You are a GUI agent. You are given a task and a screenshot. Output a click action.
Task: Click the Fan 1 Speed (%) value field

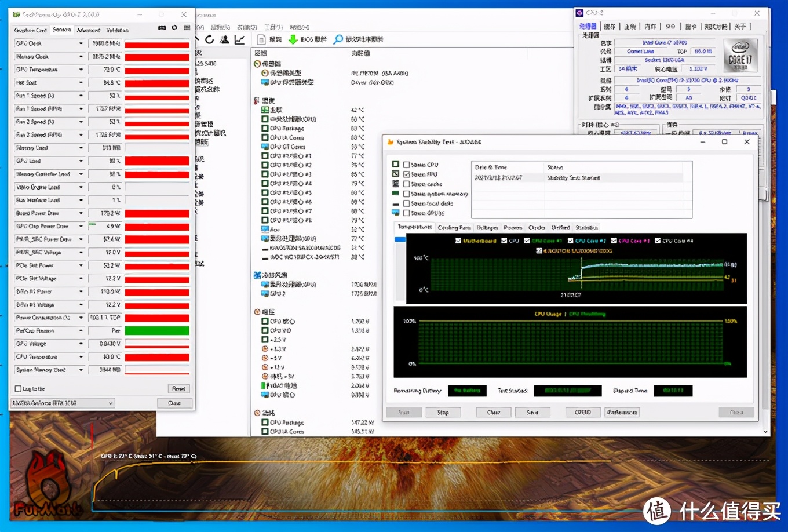click(x=105, y=96)
